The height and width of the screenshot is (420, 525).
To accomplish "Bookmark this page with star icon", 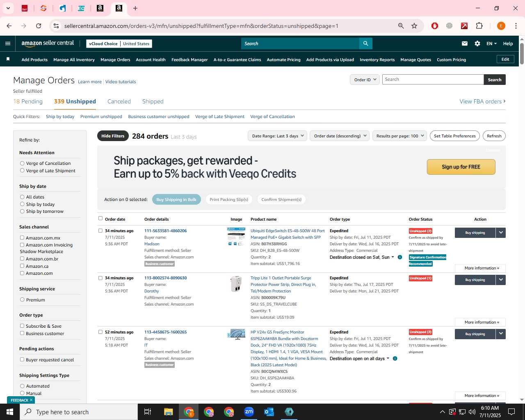I will click(x=414, y=26).
